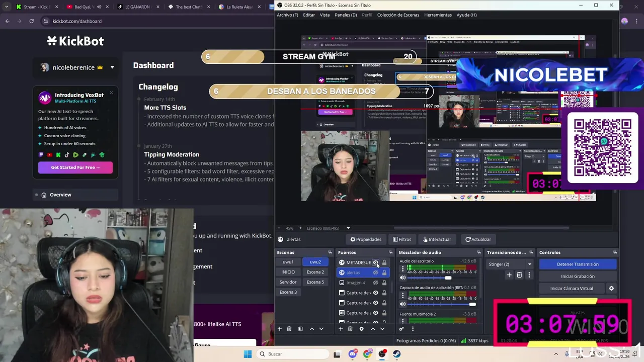Add transition with plus icon

pos(509,275)
